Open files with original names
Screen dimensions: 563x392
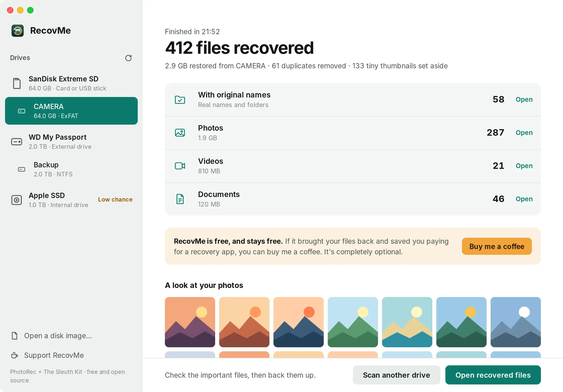click(x=524, y=100)
